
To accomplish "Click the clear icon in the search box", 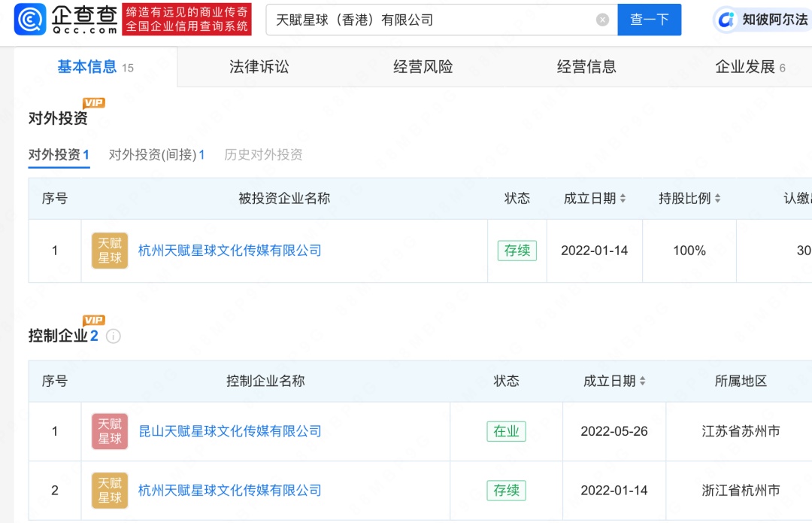I will pos(601,20).
